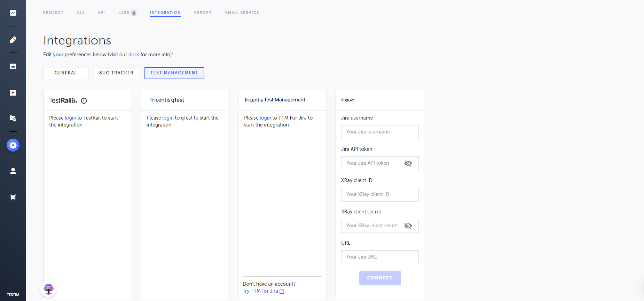Focus the Jira username input field
The height and width of the screenshot is (301, 644).
[380, 132]
